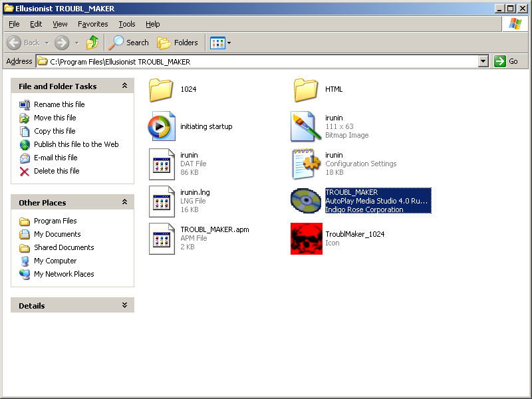532x399 pixels.
Task: Open the Edit menu
Action: [36, 24]
